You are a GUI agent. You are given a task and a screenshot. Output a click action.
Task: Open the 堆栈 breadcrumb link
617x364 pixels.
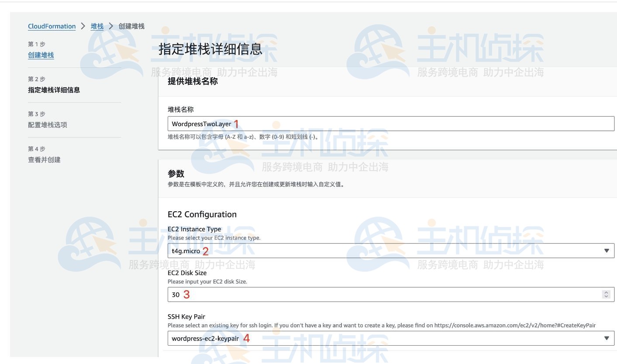[x=97, y=26]
